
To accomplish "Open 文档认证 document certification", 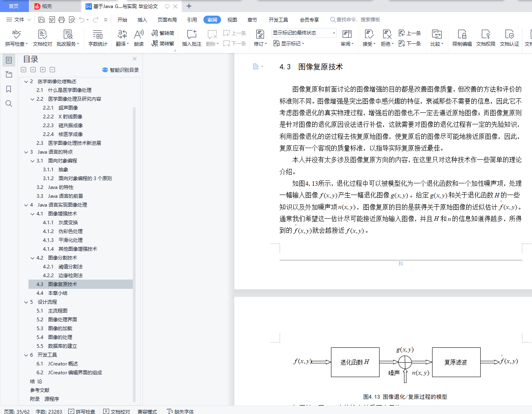I will click(x=510, y=38).
